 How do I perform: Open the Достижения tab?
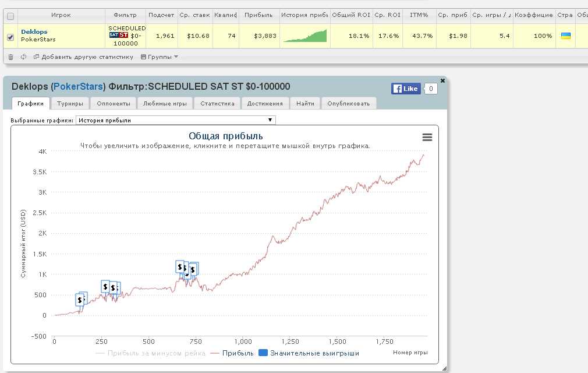click(265, 104)
